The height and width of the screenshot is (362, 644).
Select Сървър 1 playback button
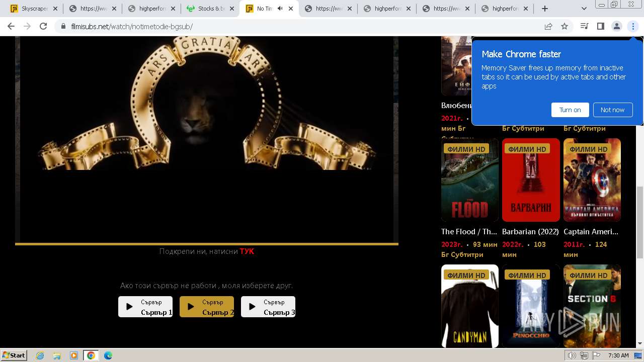coord(145,307)
